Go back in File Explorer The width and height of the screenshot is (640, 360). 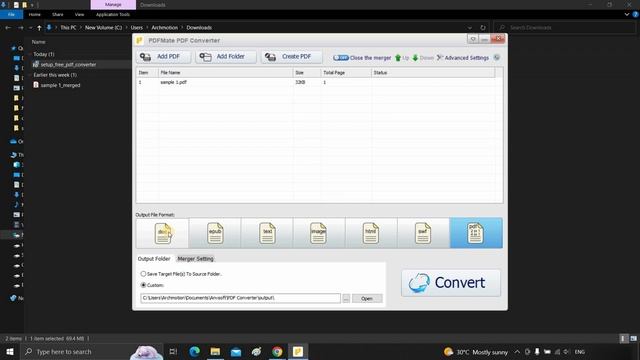pyautogui.click(x=8, y=28)
